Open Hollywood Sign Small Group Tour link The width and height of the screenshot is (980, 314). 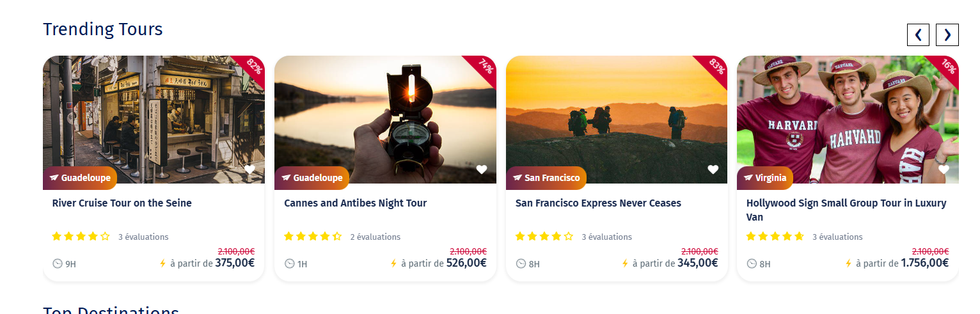click(846, 203)
